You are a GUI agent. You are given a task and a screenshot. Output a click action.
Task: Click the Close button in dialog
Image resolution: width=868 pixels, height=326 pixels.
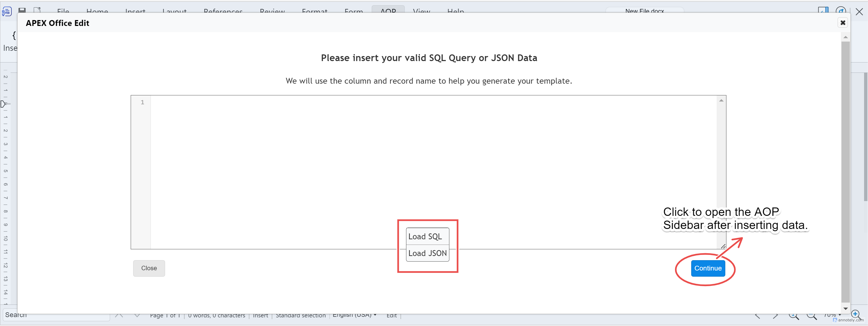(149, 268)
